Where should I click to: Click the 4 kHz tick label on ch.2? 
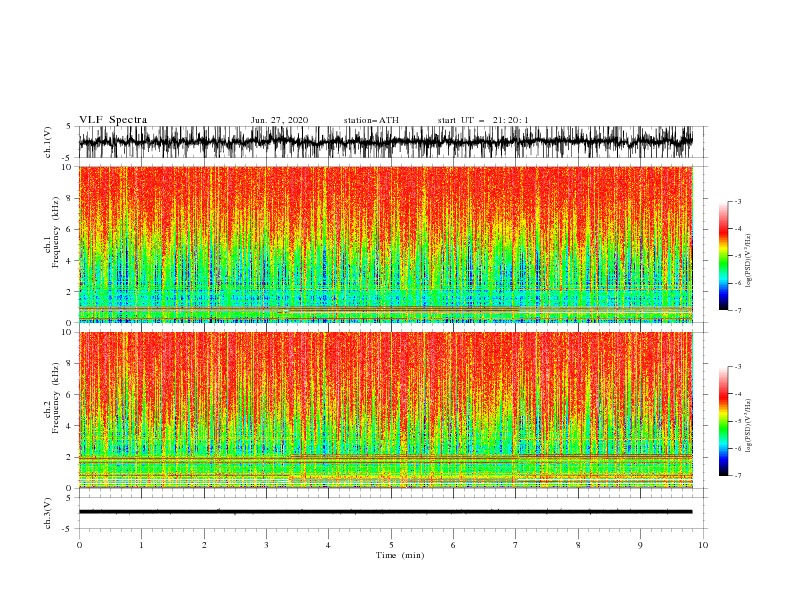point(69,426)
